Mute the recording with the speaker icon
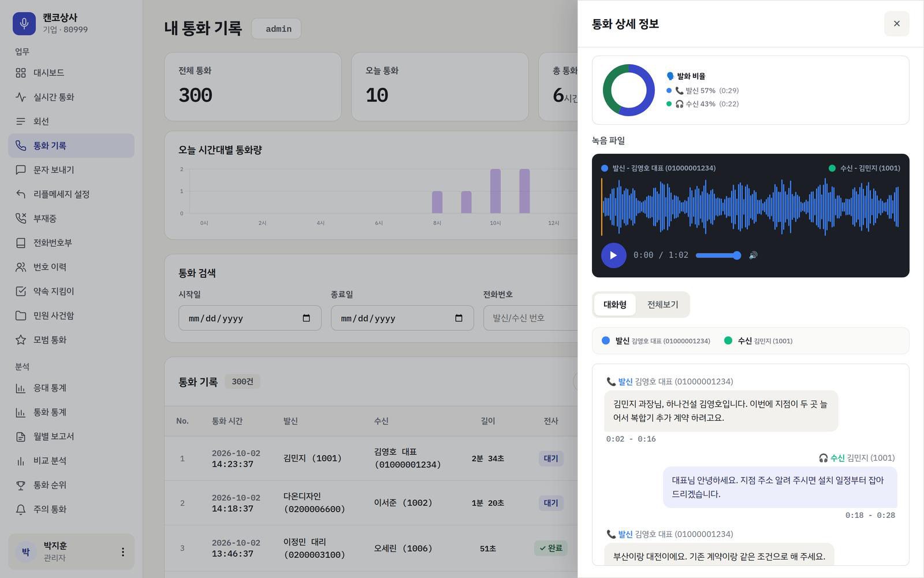Screen dimensions: 924x578 (x=753, y=255)
